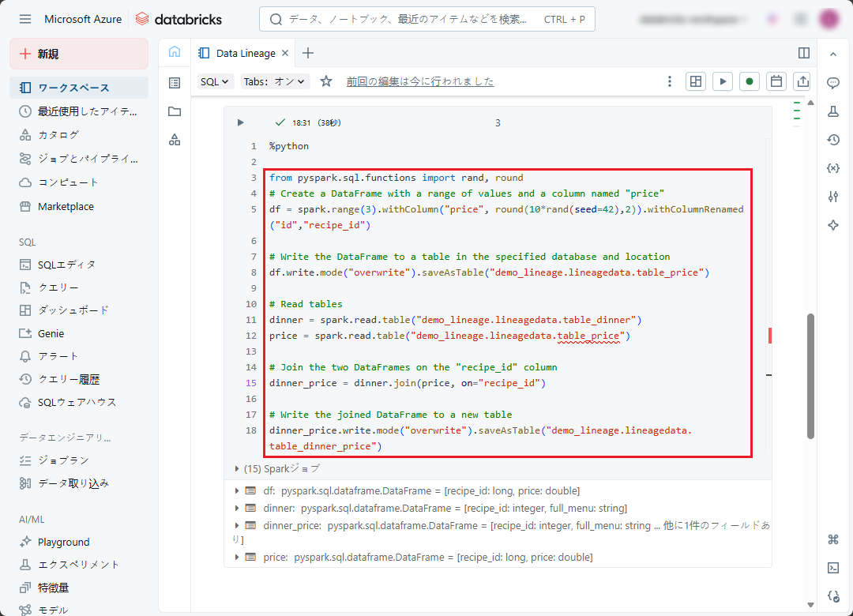Open the terminal icon at bottom right
The image size is (853, 616).
[x=832, y=567]
